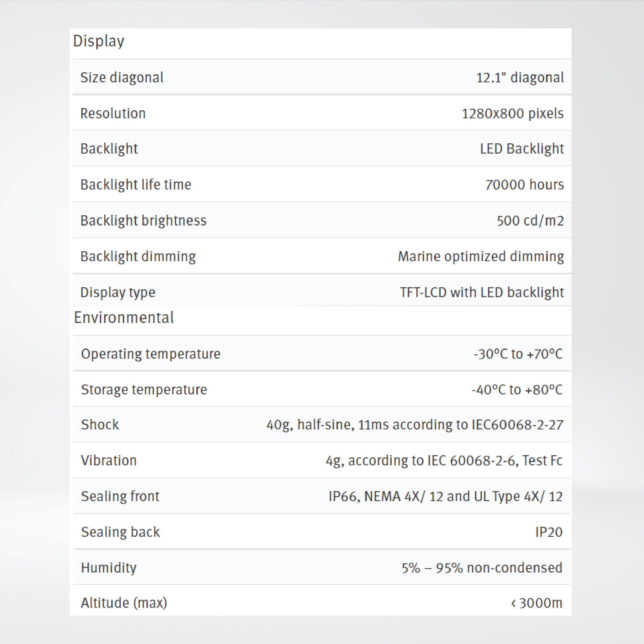This screenshot has height=644, width=644.
Task: Click the Vibration specification value text
Action: coord(444,461)
